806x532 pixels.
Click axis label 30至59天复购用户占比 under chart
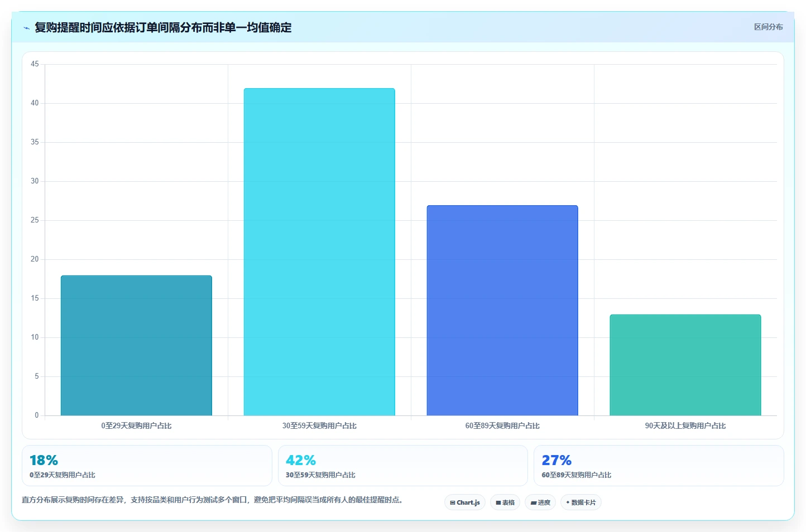(319, 425)
